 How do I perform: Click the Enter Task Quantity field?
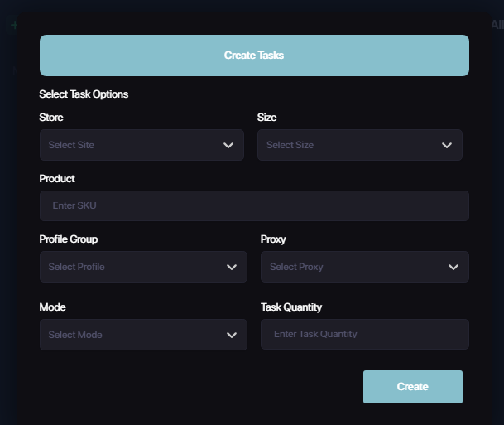(364, 335)
